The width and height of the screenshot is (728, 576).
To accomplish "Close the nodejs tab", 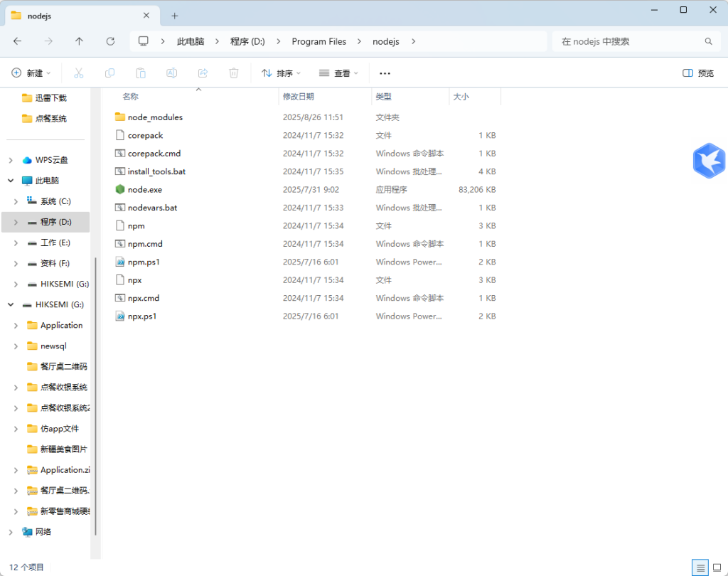I will (x=146, y=16).
